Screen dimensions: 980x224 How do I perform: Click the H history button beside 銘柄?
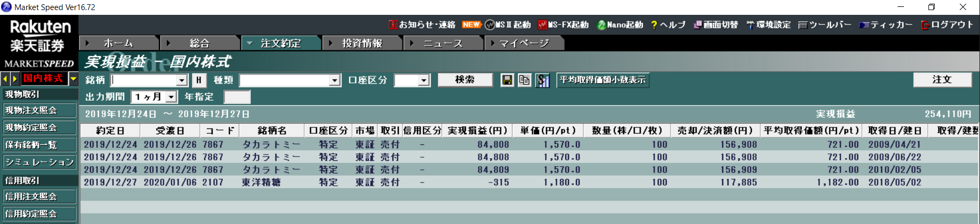pyautogui.click(x=198, y=80)
